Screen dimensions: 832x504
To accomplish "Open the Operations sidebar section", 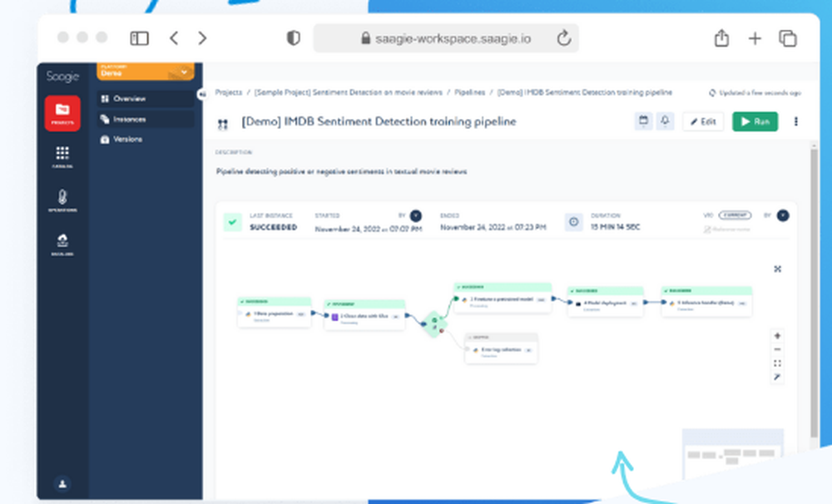I will click(x=62, y=201).
